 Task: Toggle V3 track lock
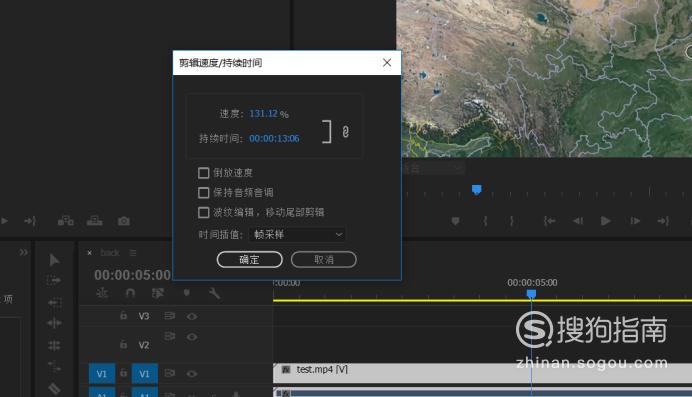coord(124,315)
